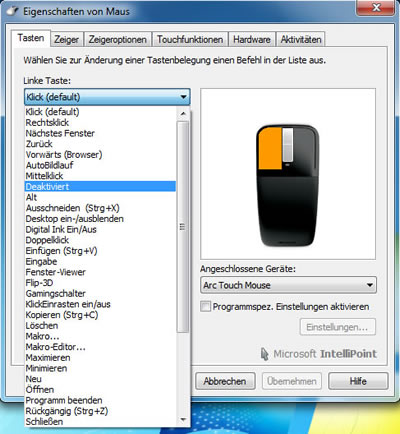Screen dimensions: 400x434
Task: Click the Abbrechen button
Action: (x=225, y=381)
